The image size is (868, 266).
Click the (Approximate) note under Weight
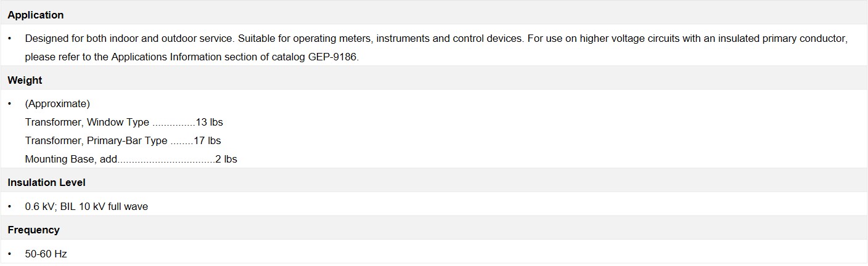click(57, 103)
